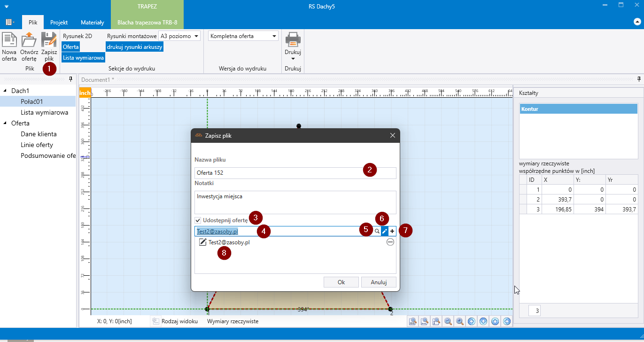
Task: Open file with Otwórz ofertę icon
Action: (x=29, y=40)
